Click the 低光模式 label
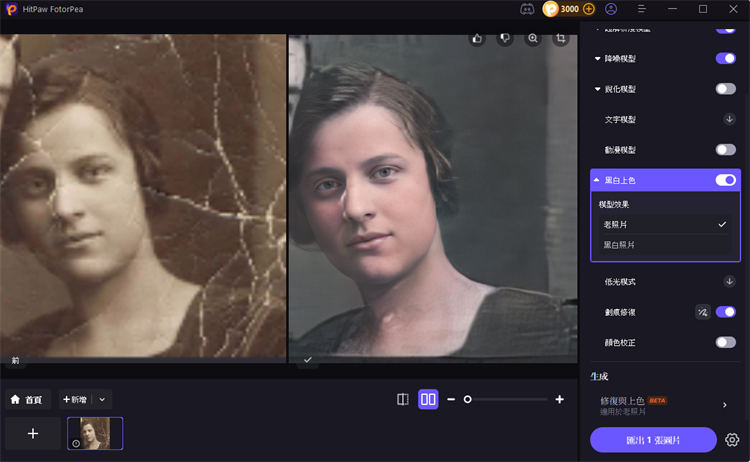Image resolution: width=750 pixels, height=462 pixels. coord(620,281)
